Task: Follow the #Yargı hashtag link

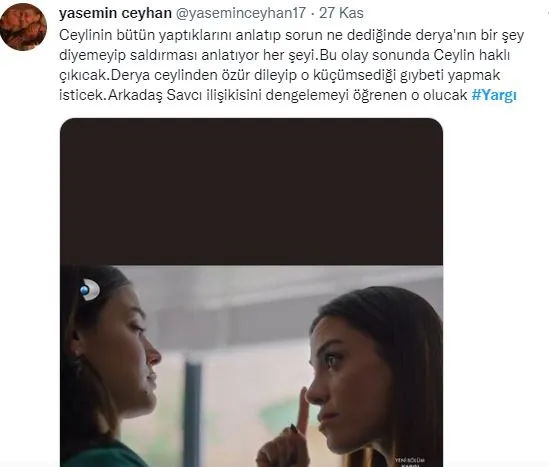Action: [494, 95]
